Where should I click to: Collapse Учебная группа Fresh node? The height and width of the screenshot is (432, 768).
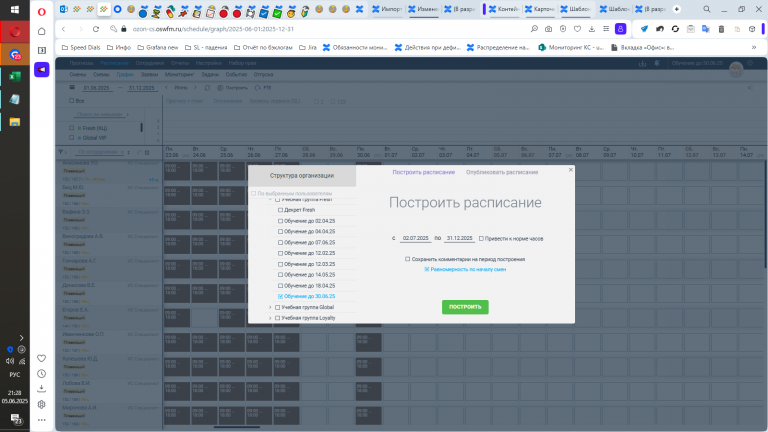tap(270, 200)
